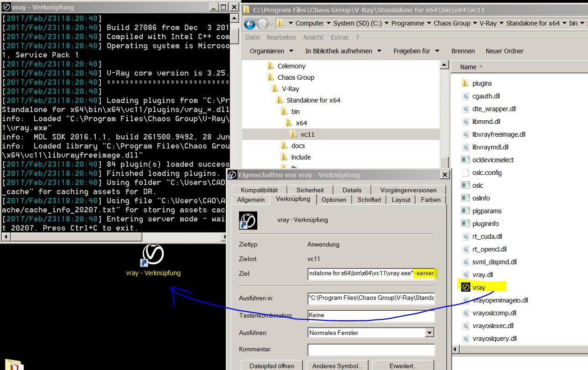
Task: Click the ocldeviceselect executable icon
Action: (465, 159)
